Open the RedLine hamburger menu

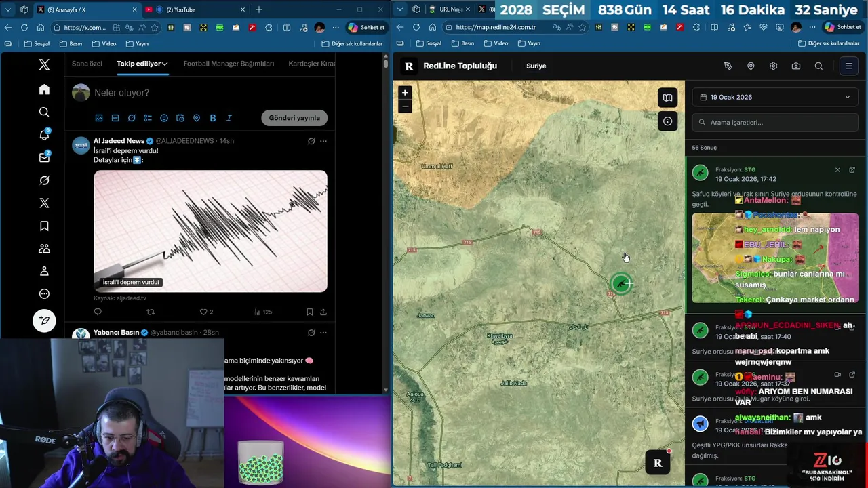coord(848,66)
